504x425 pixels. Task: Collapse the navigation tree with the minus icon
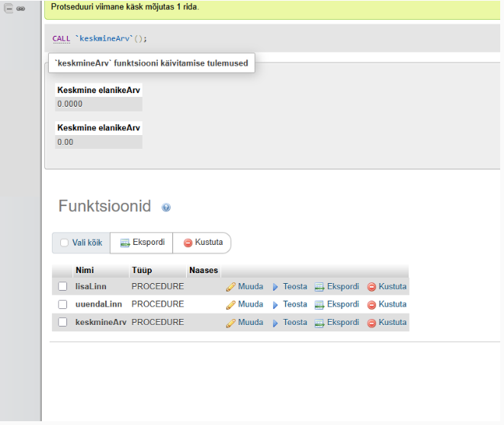(x=9, y=8)
